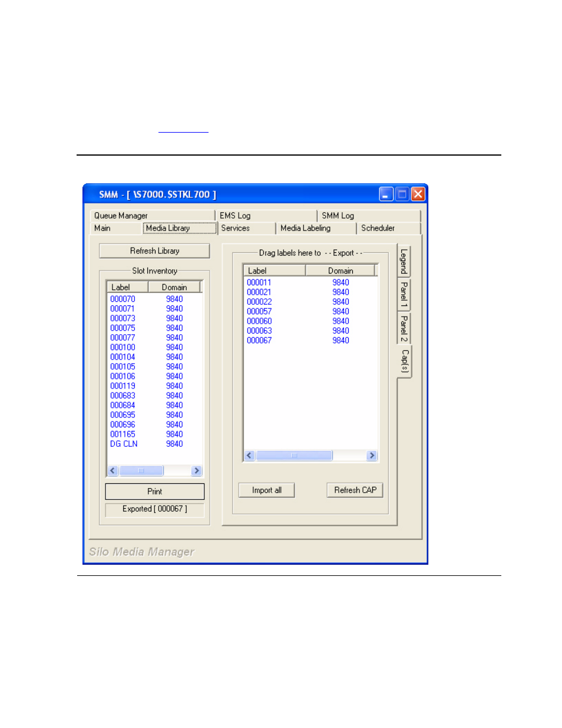Image resolution: width=562 pixels, height=728 pixels.
Task: Select the vertical Cap(s) tab
Action: coord(405,361)
